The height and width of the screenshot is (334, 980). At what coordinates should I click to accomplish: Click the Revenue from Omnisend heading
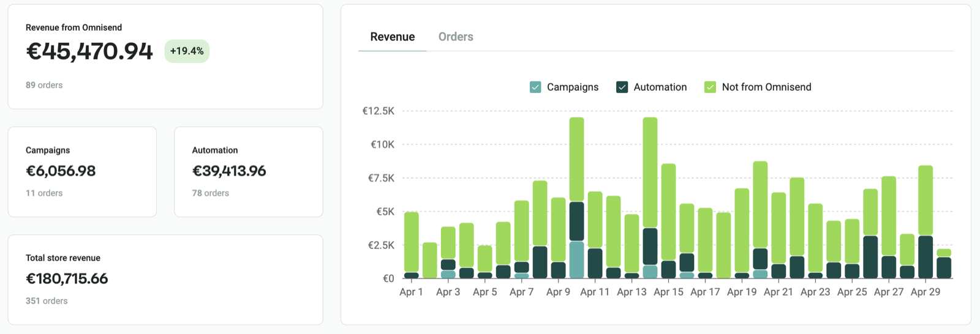73,28
